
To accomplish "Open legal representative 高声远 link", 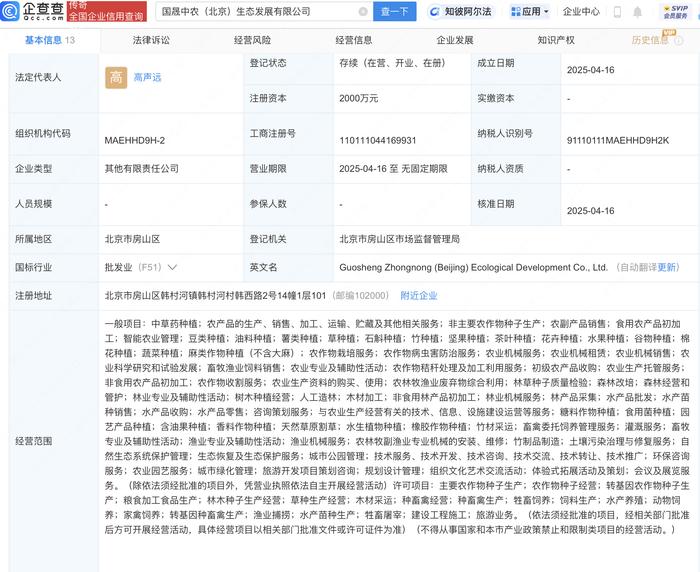I will (x=147, y=78).
